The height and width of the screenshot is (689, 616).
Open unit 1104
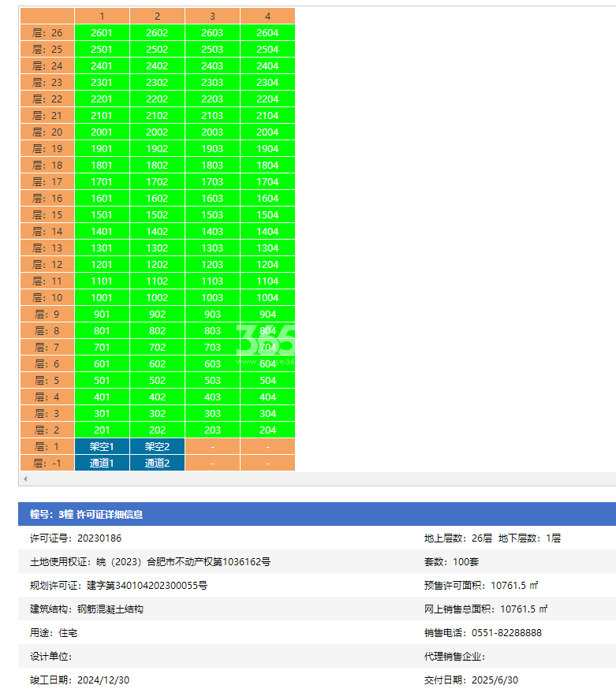click(x=267, y=281)
